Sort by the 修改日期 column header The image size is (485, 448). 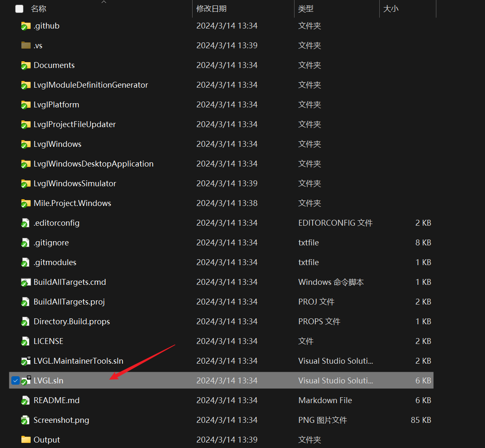211,9
